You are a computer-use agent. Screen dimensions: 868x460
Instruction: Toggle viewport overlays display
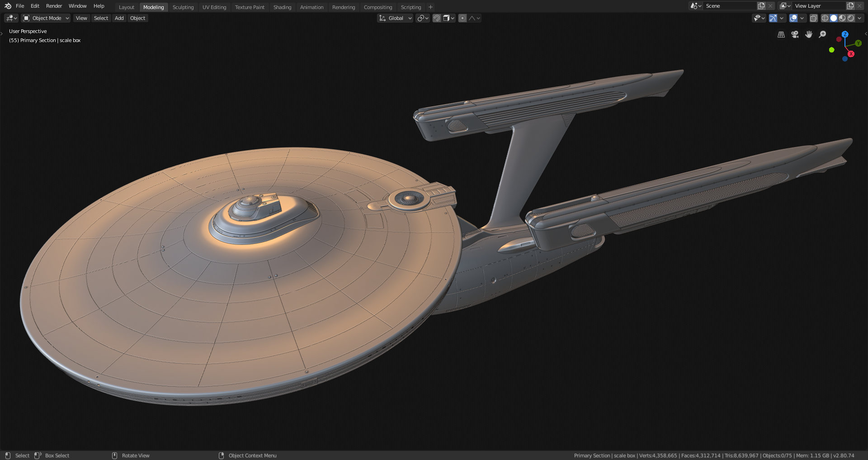click(793, 18)
